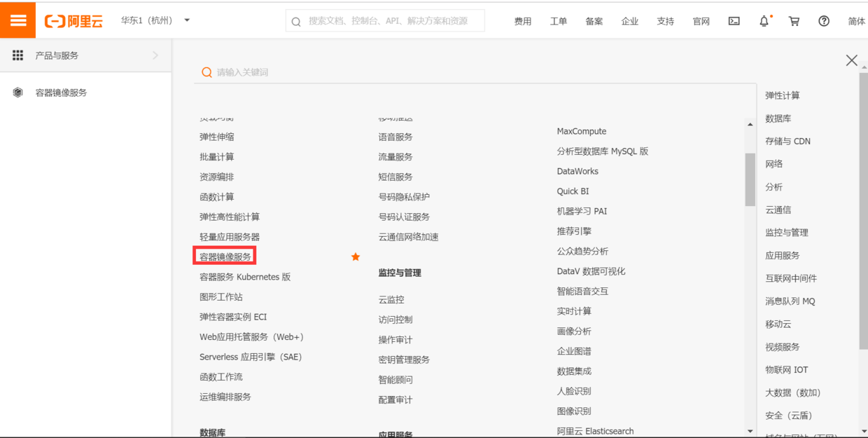Click the 产品与服务 sidebar icon
Viewport: 868px width, 438px height.
click(x=17, y=55)
